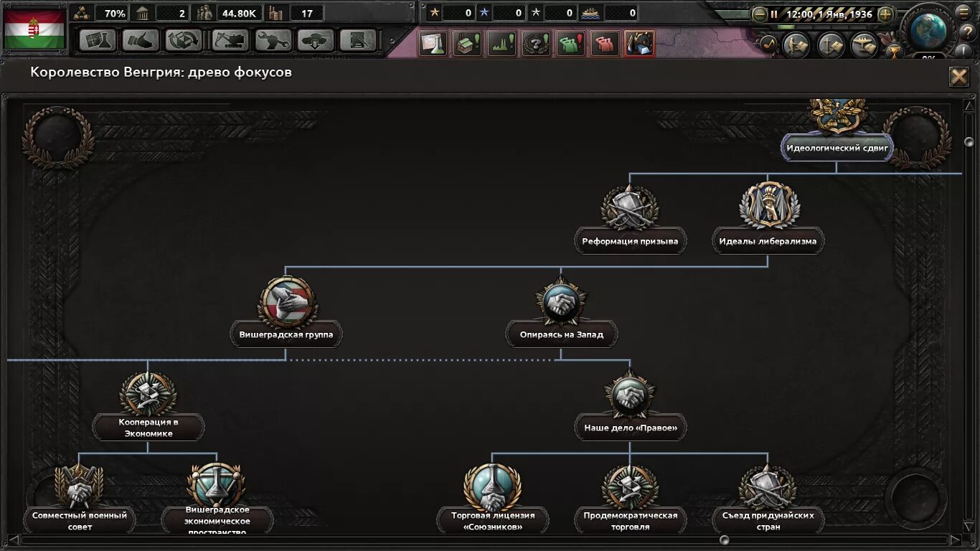Click the air experience white star
The height and width of the screenshot is (551, 980).
click(535, 12)
